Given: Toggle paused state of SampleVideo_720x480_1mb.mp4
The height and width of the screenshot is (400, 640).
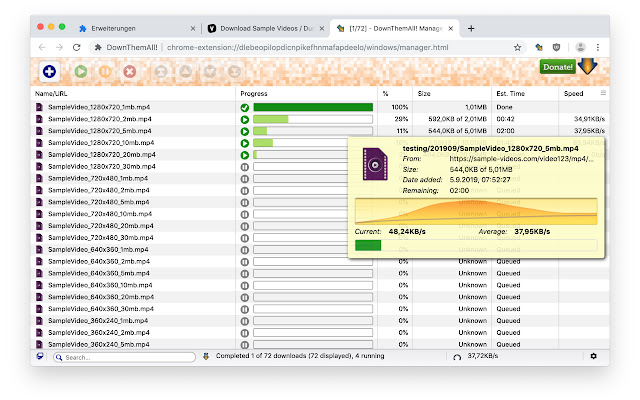Looking at the screenshot, I should 245,178.
